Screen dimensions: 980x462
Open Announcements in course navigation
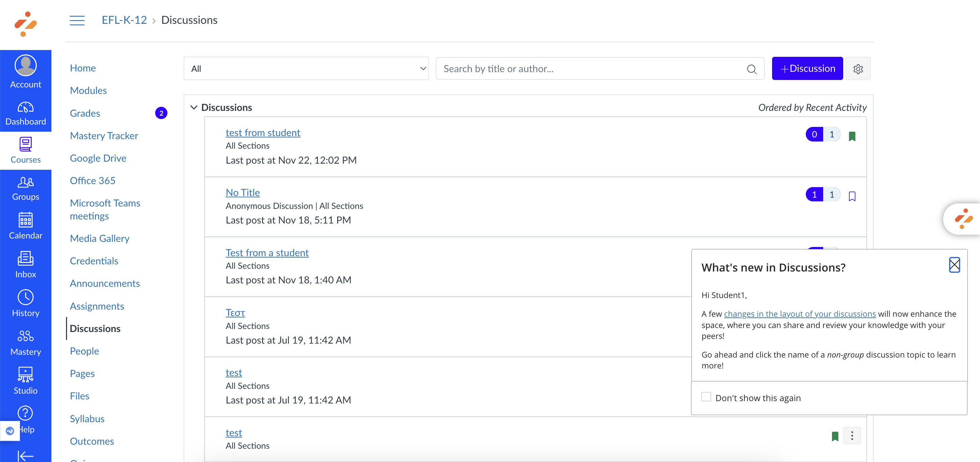click(104, 283)
